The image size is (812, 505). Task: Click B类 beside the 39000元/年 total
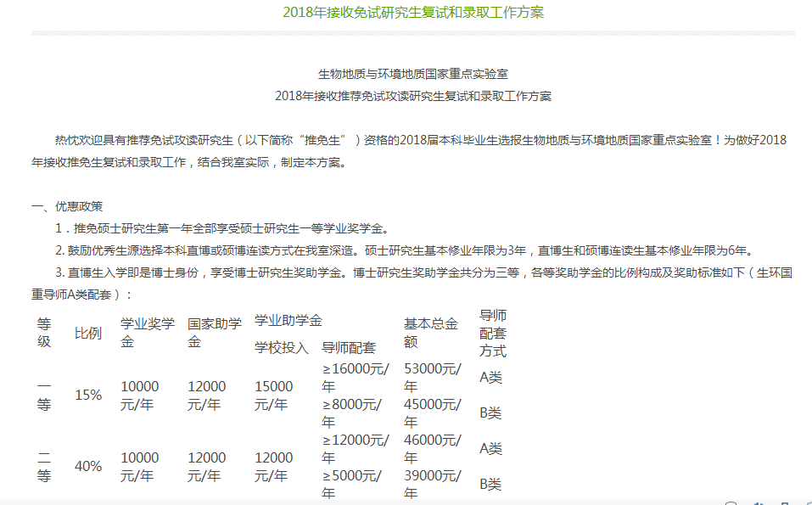click(490, 485)
